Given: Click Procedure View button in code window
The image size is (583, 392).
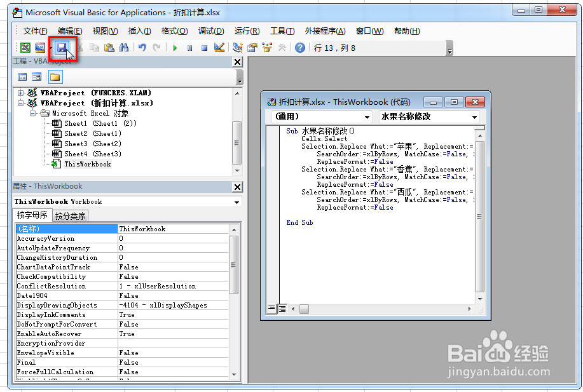Looking at the screenshot, I should (x=272, y=308).
